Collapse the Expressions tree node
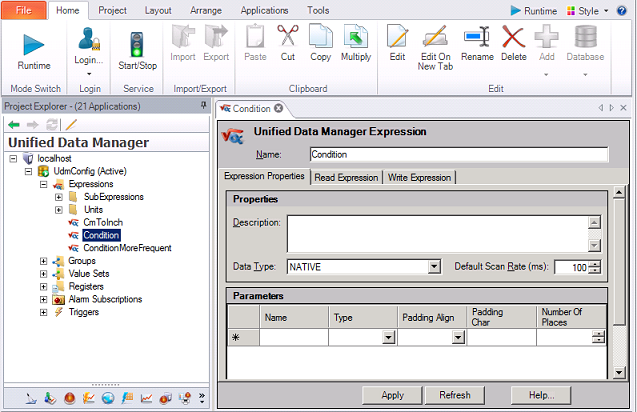Viewport: 637px width, 412px height. 44,184
